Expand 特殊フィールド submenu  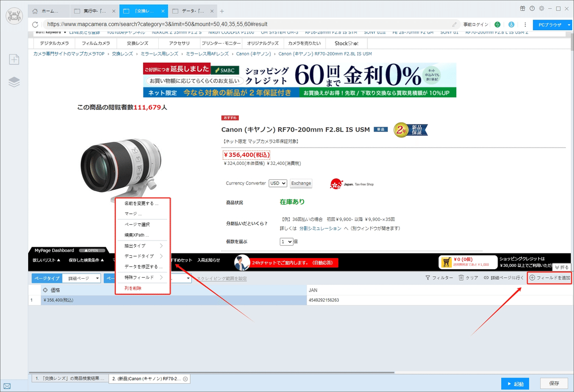pyautogui.click(x=143, y=277)
